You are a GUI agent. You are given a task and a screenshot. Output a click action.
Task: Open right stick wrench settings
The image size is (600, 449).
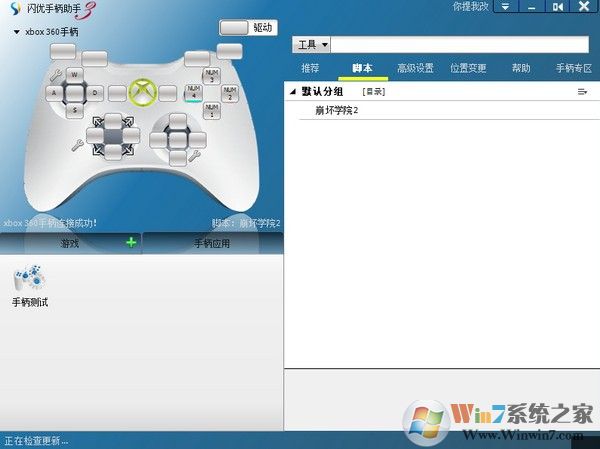tap(194, 155)
